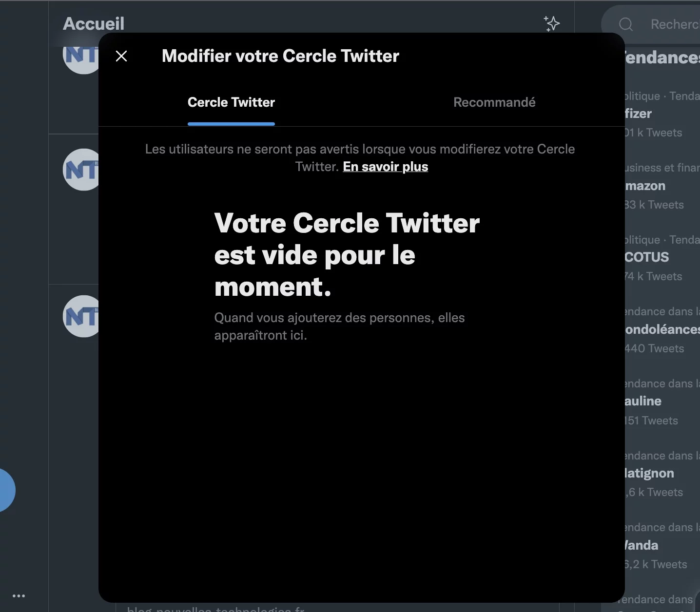
Task: View the SCOTUS trending topic
Action: pos(646,257)
